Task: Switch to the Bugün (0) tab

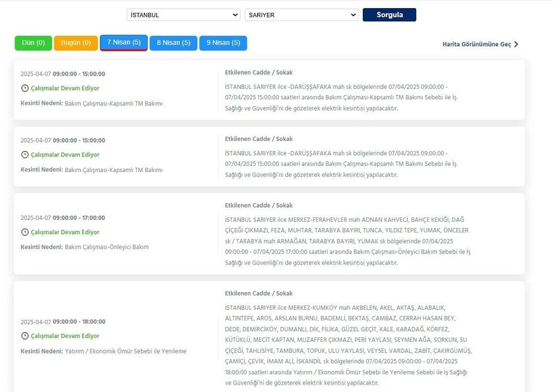Action: tap(76, 43)
